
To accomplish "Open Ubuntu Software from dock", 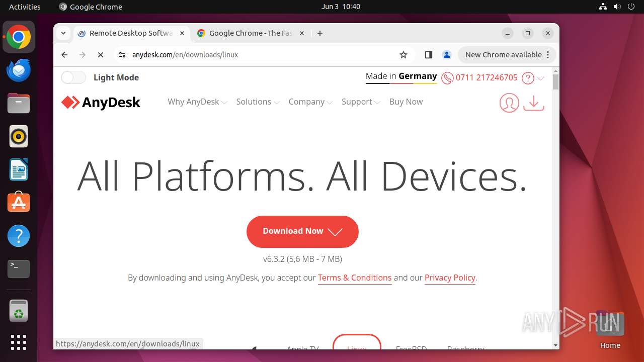I will point(19,203).
